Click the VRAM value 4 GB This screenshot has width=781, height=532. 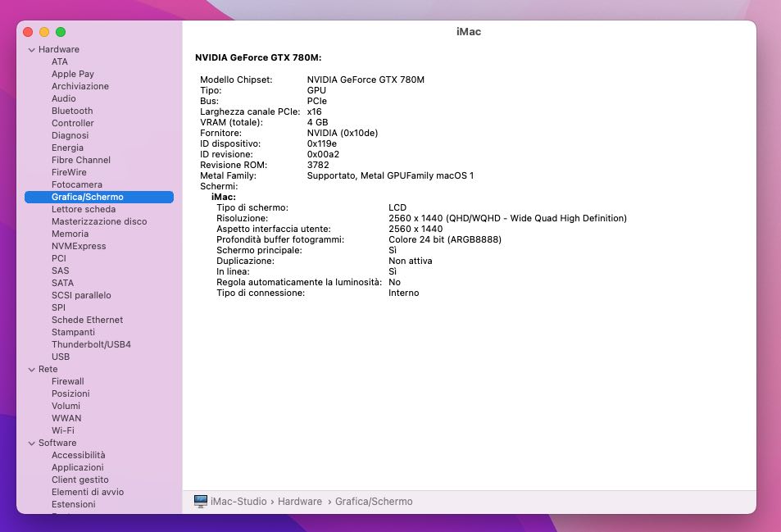tap(317, 122)
